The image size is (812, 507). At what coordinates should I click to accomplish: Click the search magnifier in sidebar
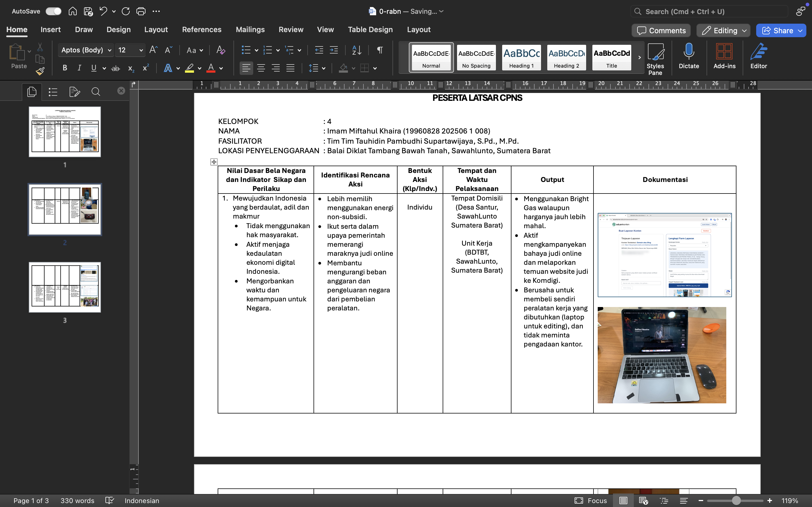96,92
